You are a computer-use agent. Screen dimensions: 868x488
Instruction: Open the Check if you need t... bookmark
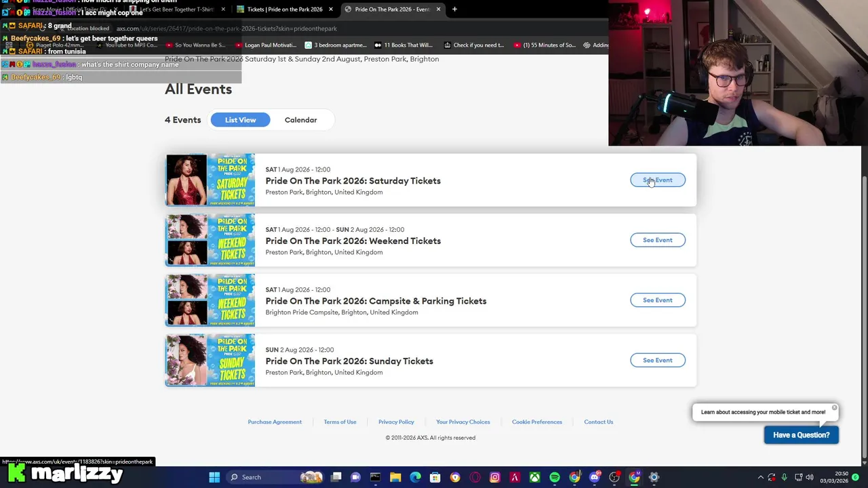click(473, 45)
